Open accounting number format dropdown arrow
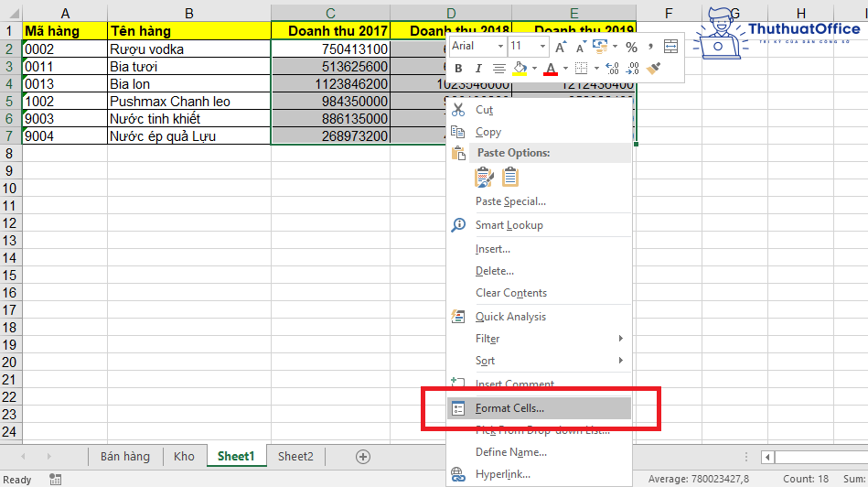The height and width of the screenshot is (487, 868). 615,47
